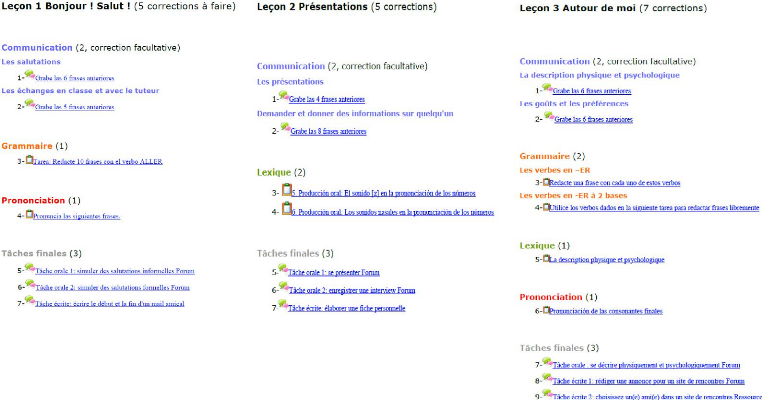
Task: Open Tâche écrite 1: rédiger une annonce Forum
Action: (x=648, y=381)
